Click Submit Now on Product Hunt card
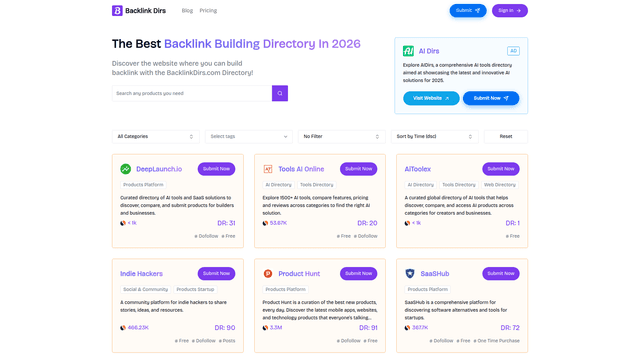Image resolution: width=640 pixels, height=360 pixels. [x=358, y=273]
